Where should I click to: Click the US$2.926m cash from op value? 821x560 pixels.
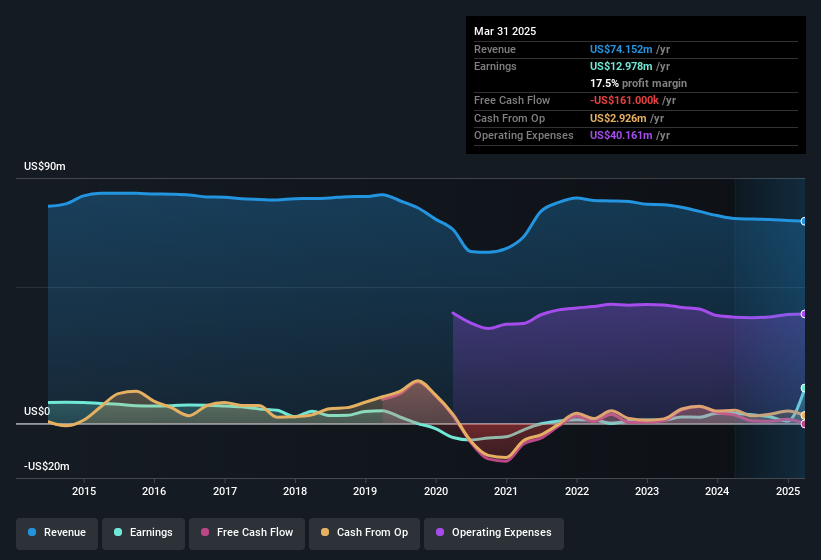point(618,118)
